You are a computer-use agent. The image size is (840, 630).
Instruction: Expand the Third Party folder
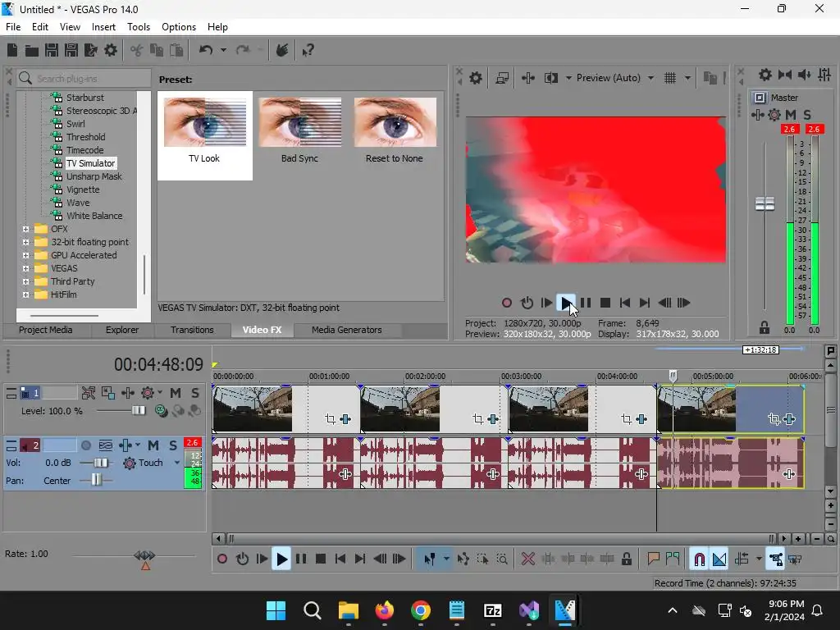click(x=25, y=282)
